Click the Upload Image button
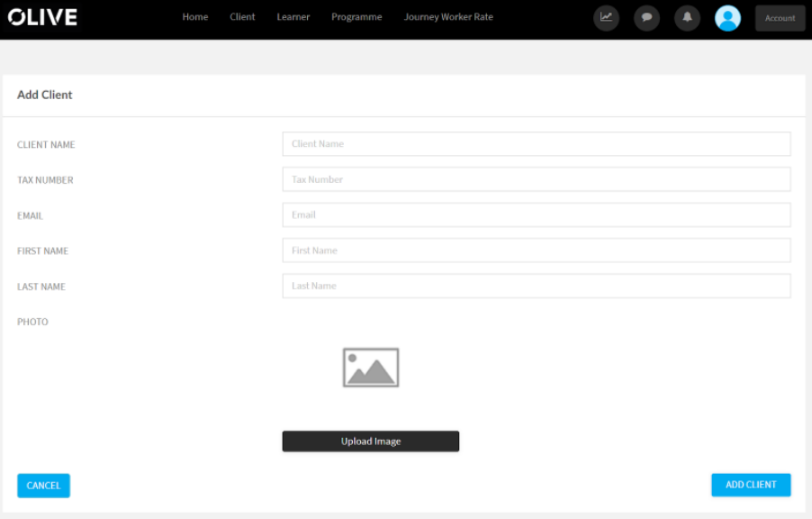The width and height of the screenshot is (812, 519). [370, 441]
